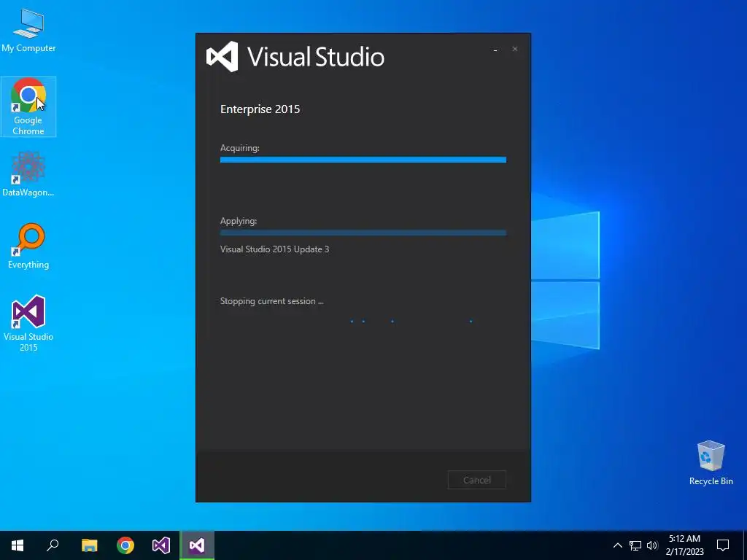This screenshot has width=747, height=560.
Task: Open network status tray icon
Action: click(635, 545)
